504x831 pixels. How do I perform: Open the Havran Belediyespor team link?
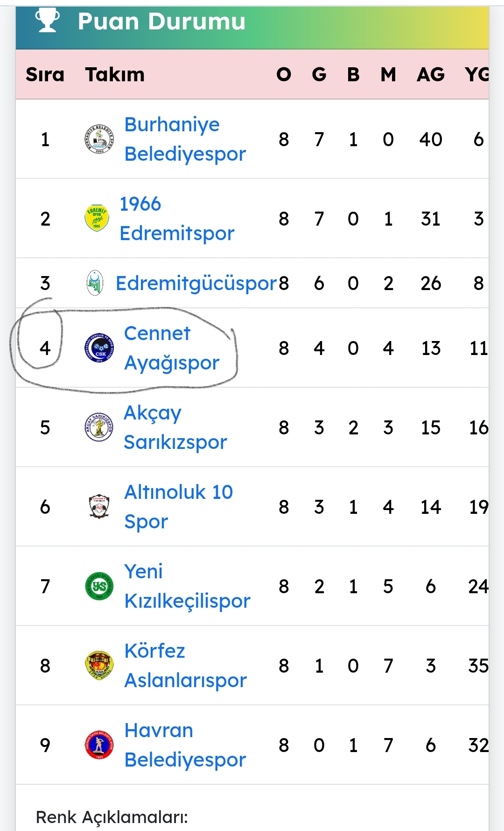click(185, 745)
